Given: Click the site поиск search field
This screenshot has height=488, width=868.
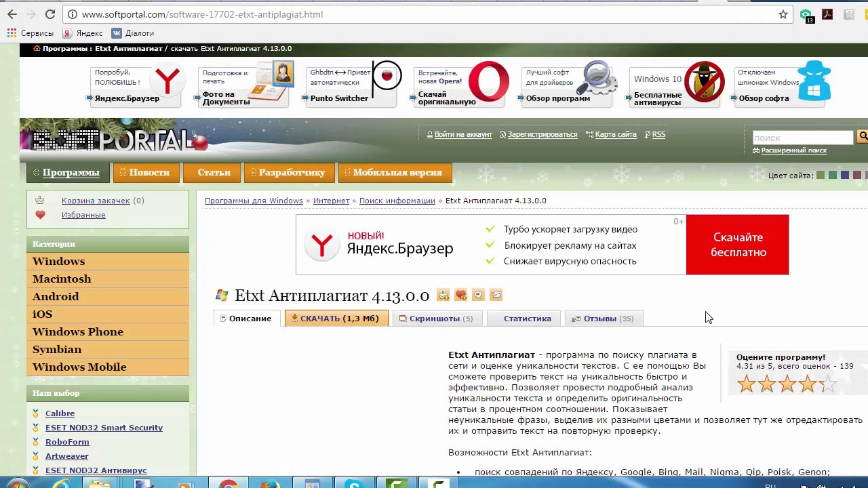Looking at the screenshot, I should (x=803, y=138).
